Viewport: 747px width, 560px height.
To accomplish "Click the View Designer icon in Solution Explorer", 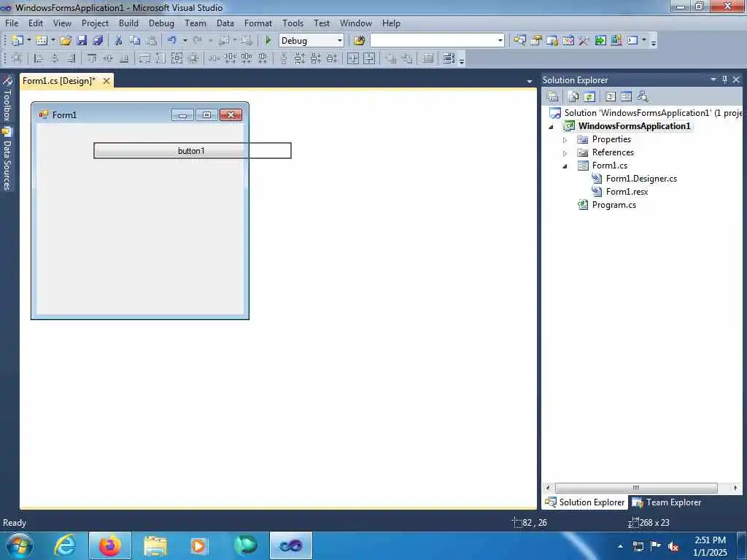I will point(627,97).
